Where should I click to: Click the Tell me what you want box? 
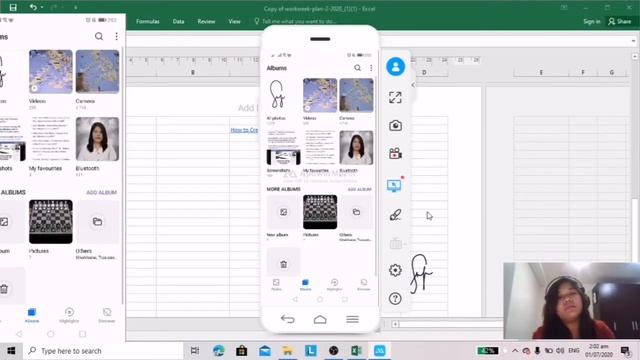pos(295,21)
